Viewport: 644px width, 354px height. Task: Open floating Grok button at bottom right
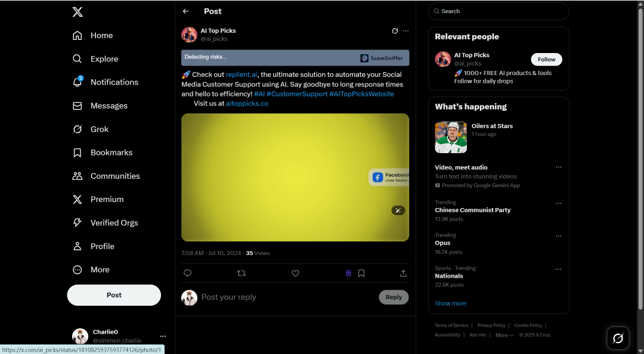pyautogui.click(x=618, y=338)
